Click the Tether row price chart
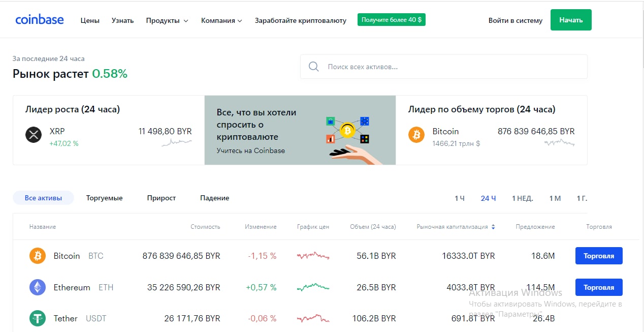Image resolution: width=644 pixels, height=332 pixels. (313, 318)
